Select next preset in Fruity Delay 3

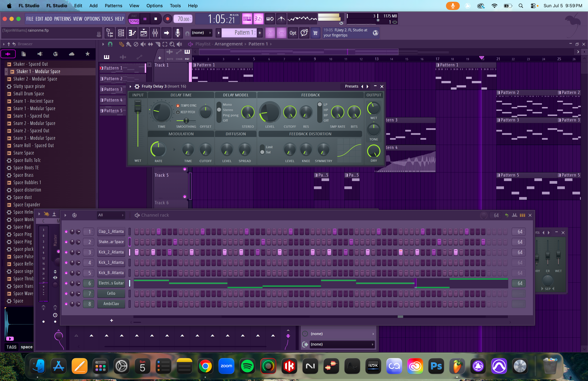point(367,86)
